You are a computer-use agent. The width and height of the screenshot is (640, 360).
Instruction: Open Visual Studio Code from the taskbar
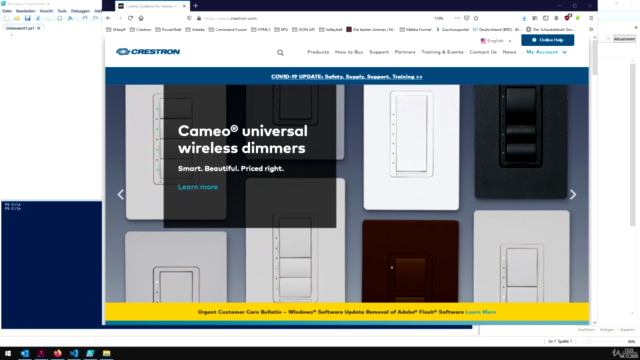[x=74, y=353]
